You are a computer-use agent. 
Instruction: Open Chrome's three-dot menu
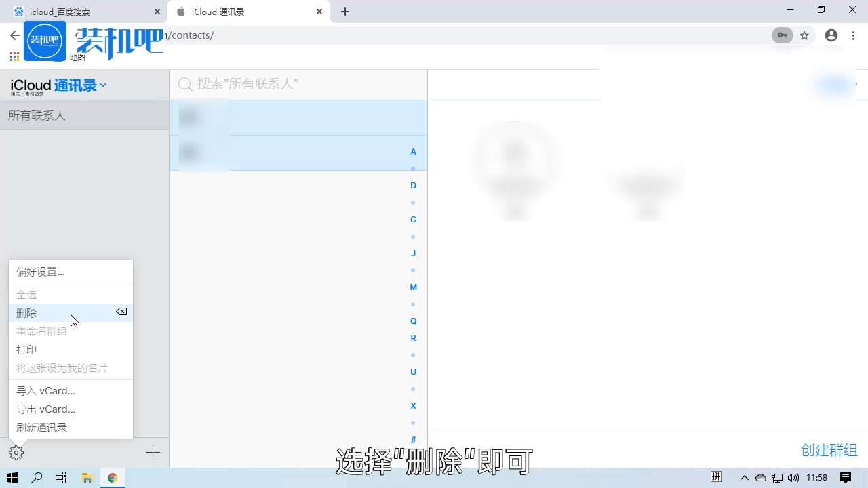(x=853, y=35)
